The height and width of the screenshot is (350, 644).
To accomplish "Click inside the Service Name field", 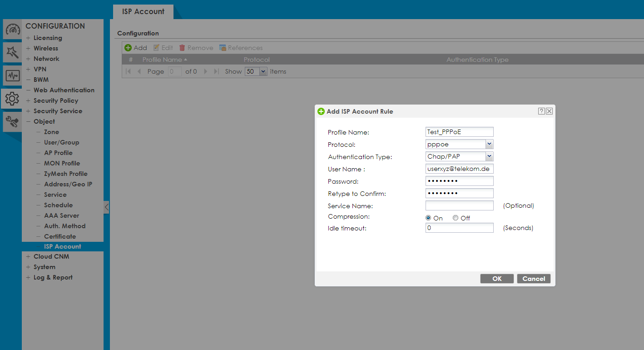I will click(459, 205).
